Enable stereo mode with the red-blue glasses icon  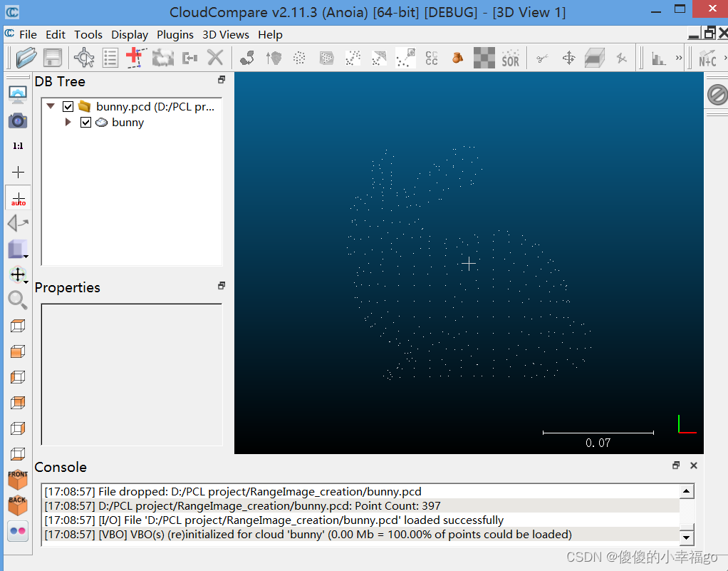[18, 531]
